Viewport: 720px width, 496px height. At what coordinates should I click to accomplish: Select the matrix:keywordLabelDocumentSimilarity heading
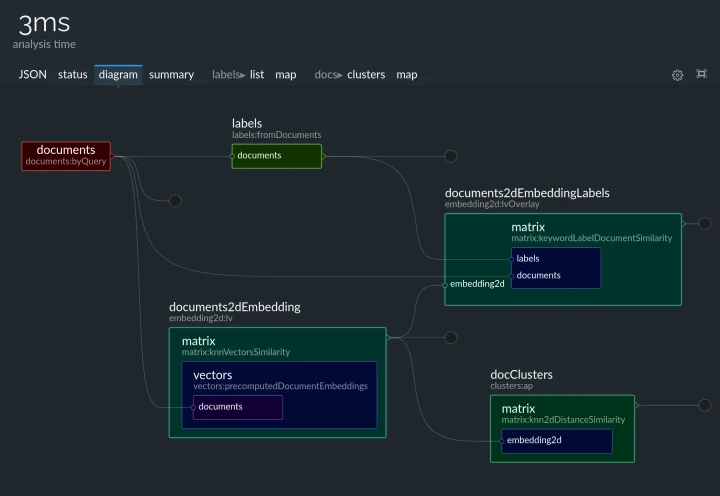591,232
